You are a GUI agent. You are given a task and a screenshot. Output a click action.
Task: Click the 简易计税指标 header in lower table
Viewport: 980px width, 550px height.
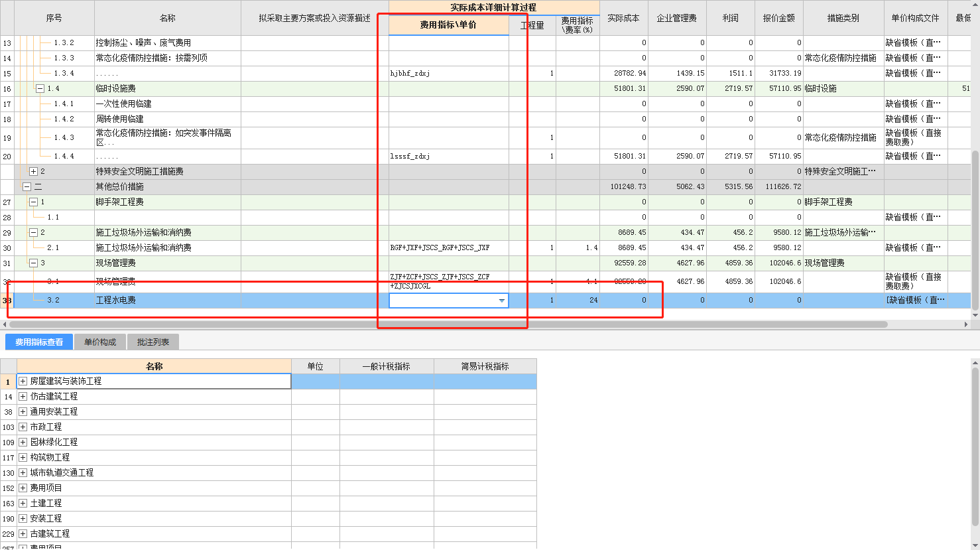tap(485, 366)
